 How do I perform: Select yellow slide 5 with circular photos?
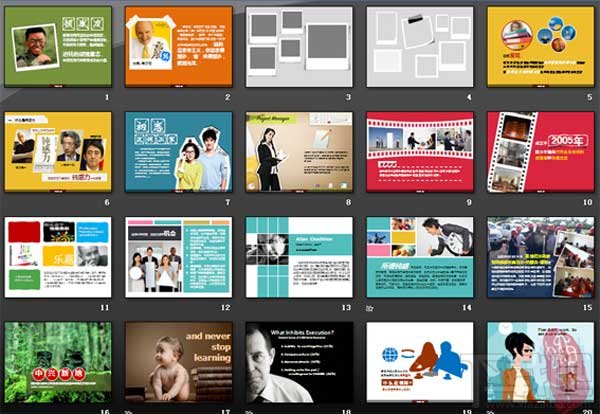click(541, 47)
